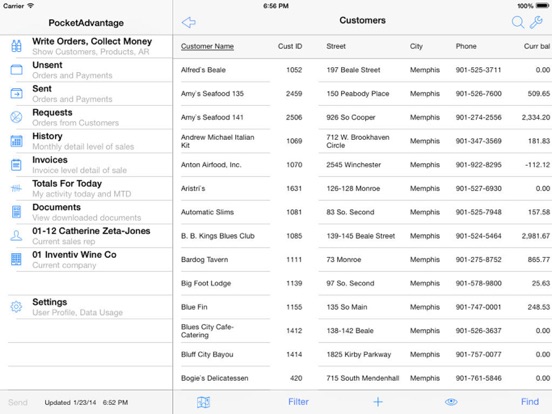Open Documents menu item
The image size is (552, 414).
tap(86, 212)
